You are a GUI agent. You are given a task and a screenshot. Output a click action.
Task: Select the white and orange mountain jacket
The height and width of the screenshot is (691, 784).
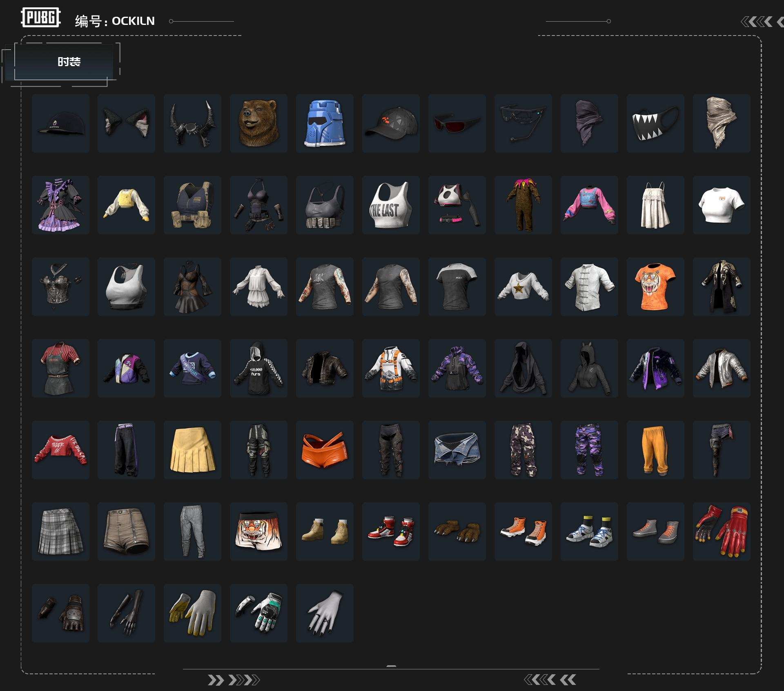coord(391,368)
